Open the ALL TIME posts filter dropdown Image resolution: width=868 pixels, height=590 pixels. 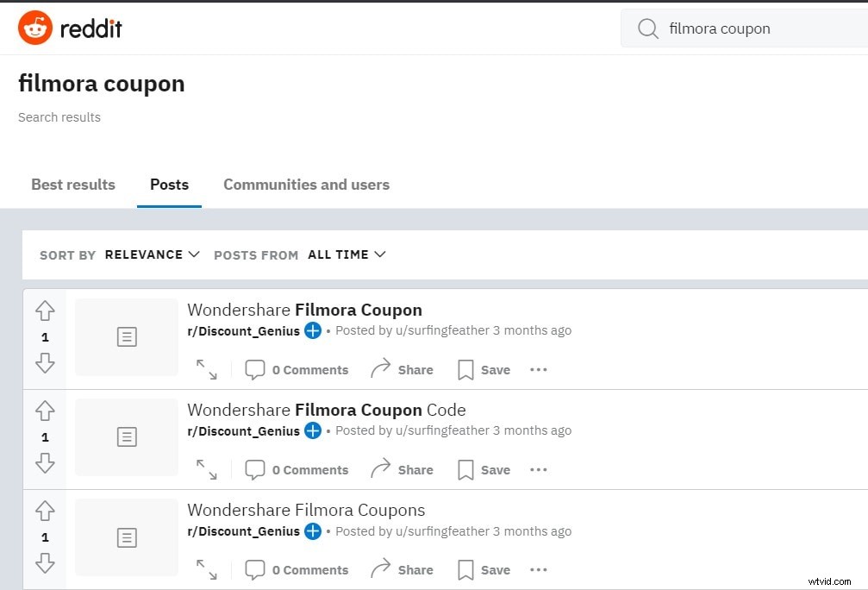click(x=346, y=254)
